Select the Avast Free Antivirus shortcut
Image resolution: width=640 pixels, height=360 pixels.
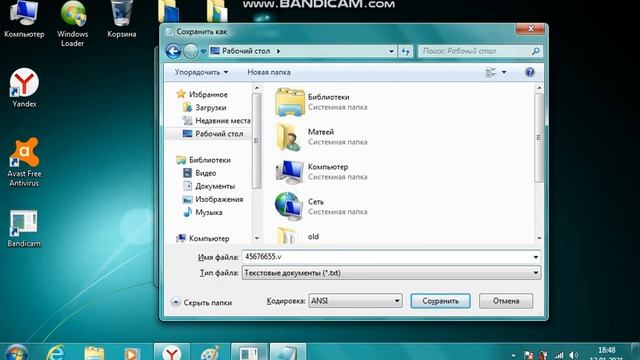[24, 162]
